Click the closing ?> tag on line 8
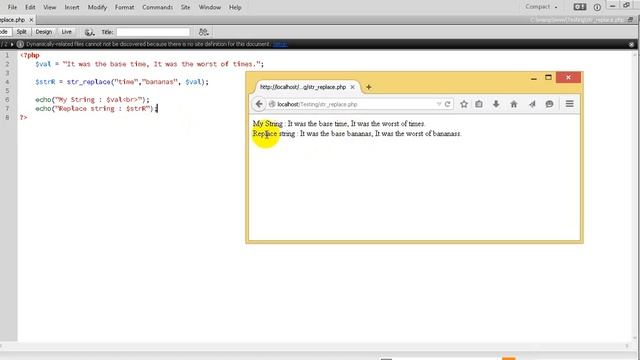The height and width of the screenshot is (360, 640). (24, 118)
